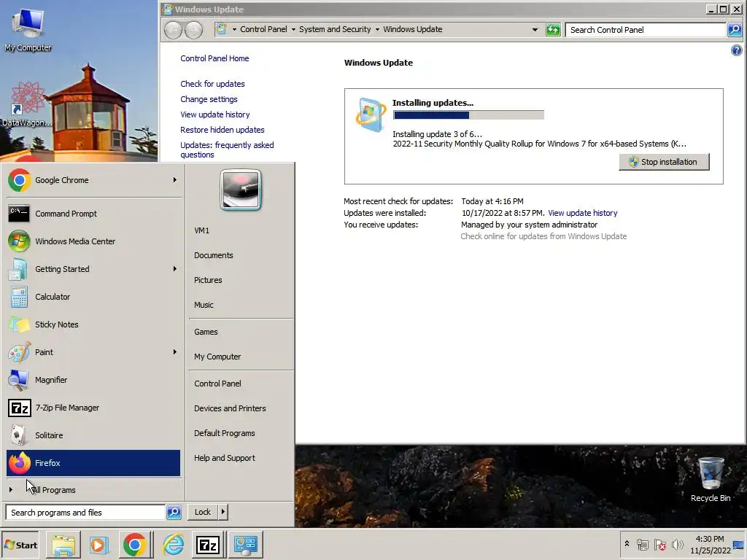Click the Start button on the taskbar
The height and width of the screenshot is (560, 747).
pos(20,545)
